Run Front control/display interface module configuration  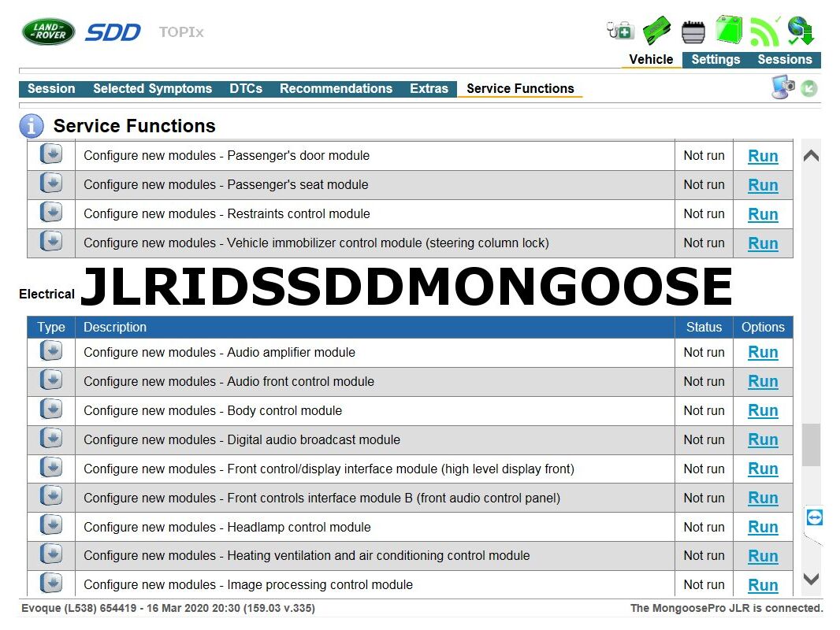(x=762, y=469)
